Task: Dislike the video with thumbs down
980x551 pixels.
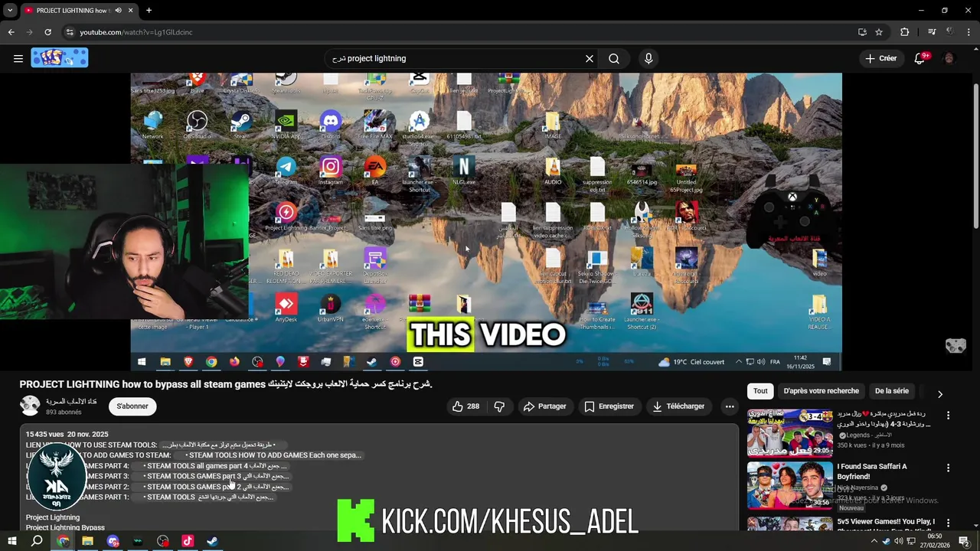Action: [499, 406]
